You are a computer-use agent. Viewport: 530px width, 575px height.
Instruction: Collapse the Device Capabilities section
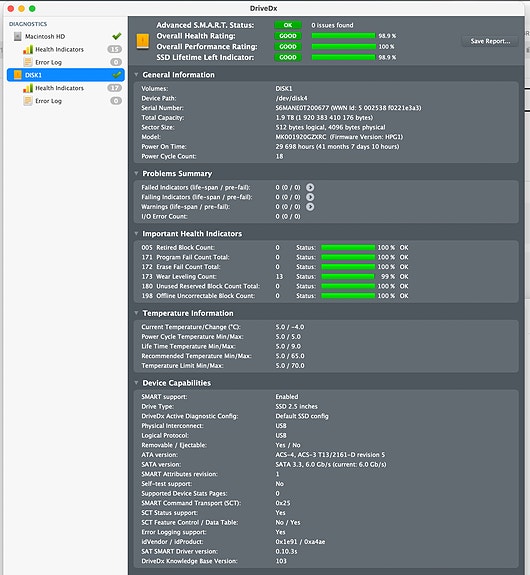click(136, 383)
